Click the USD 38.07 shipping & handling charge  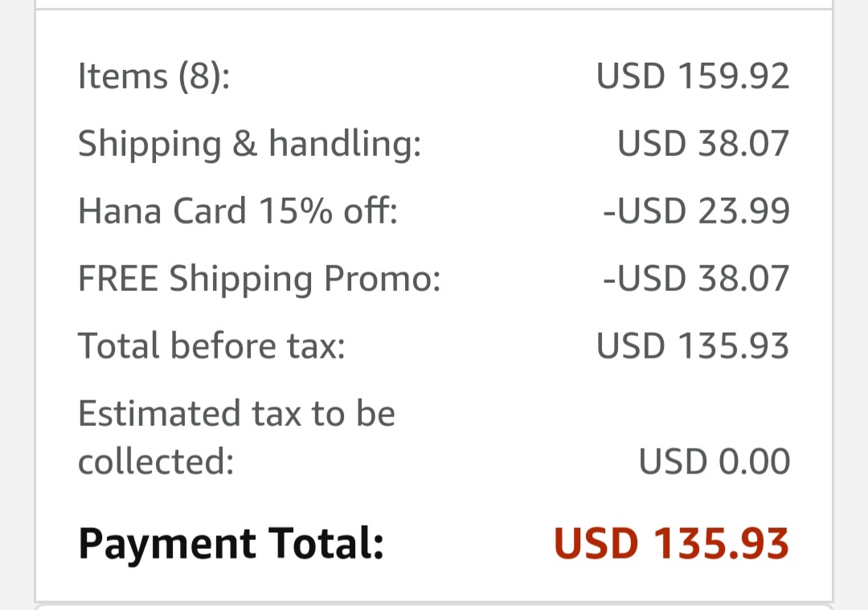pyautogui.click(x=703, y=144)
